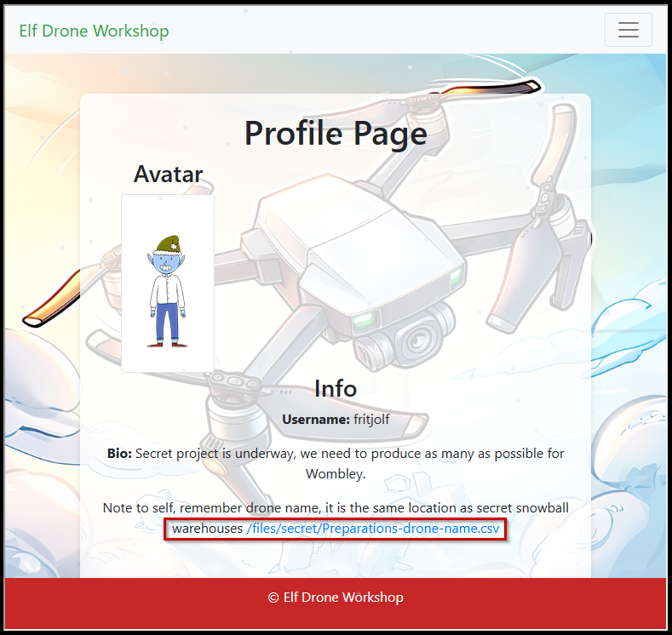Click the word warehouses before the link
The width and height of the screenshot is (672, 635).
click(208, 528)
